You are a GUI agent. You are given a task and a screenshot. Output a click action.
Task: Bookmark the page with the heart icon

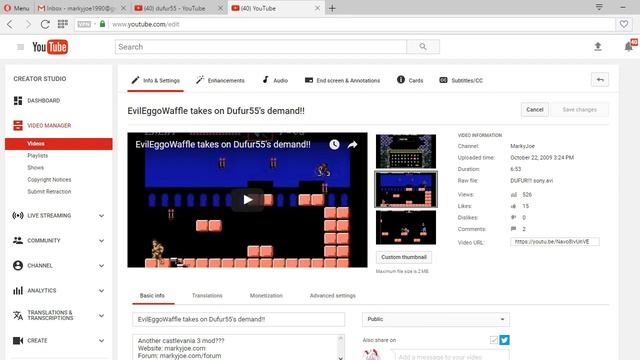point(624,24)
